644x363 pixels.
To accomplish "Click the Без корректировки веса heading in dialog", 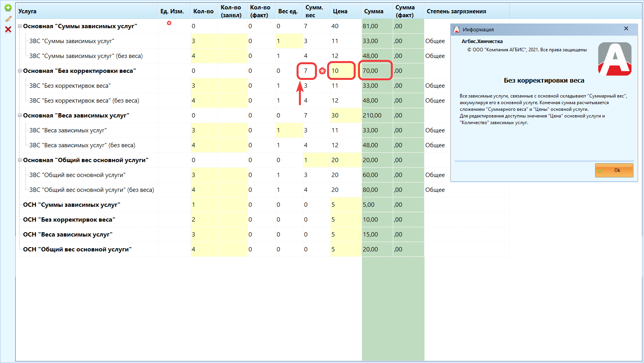I will pos(544,80).
